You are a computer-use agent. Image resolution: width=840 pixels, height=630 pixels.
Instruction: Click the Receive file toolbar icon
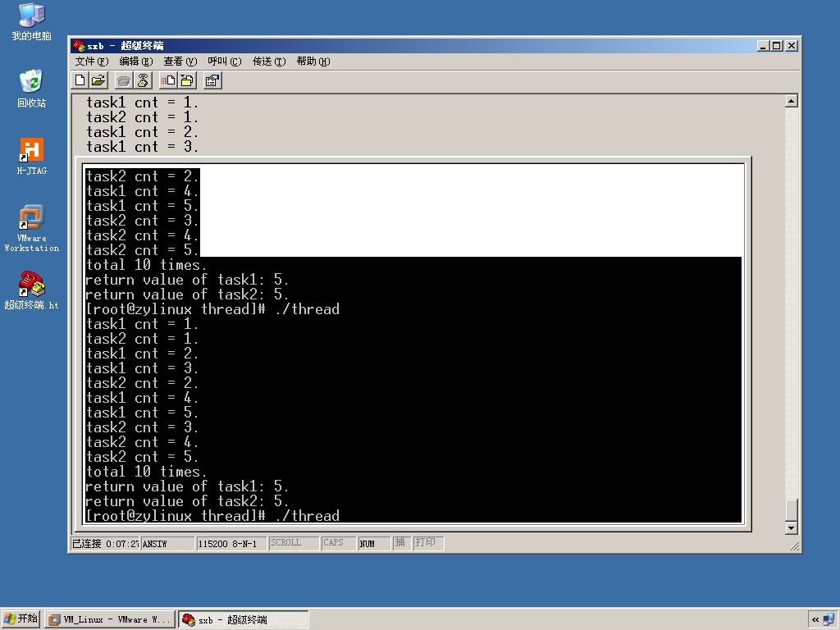[187, 81]
